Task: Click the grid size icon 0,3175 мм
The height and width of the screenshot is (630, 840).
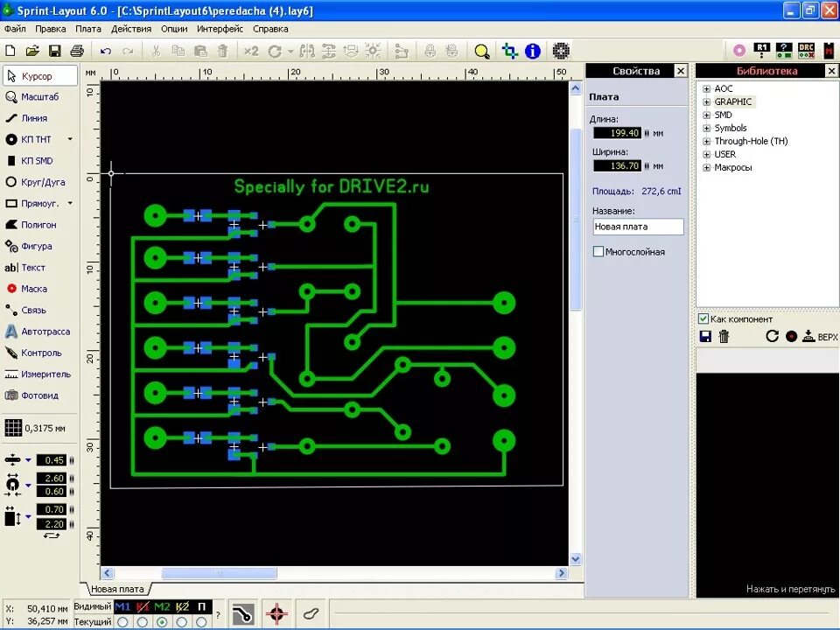Action: point(13,428)
